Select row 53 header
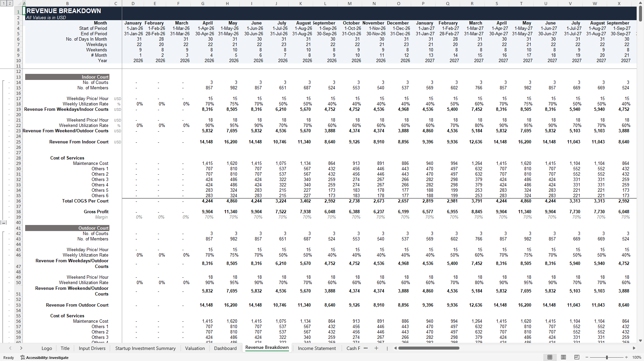Screen dimensions: 644x361 (18, 305)
